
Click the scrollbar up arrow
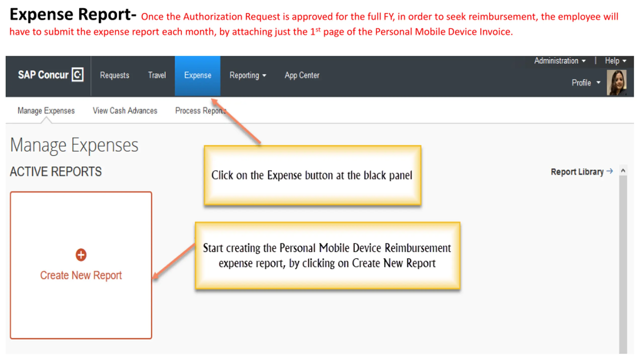coord(623,171)
